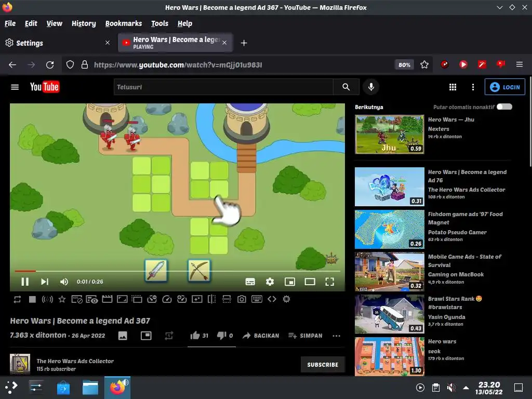Click the YouTube logo
Image resolution: width=532 pixels, height=399 pixels.
pos(45,87)
